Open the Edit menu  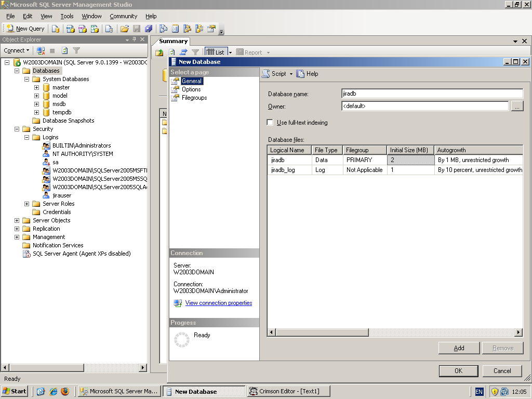click(x=28, y=16)
